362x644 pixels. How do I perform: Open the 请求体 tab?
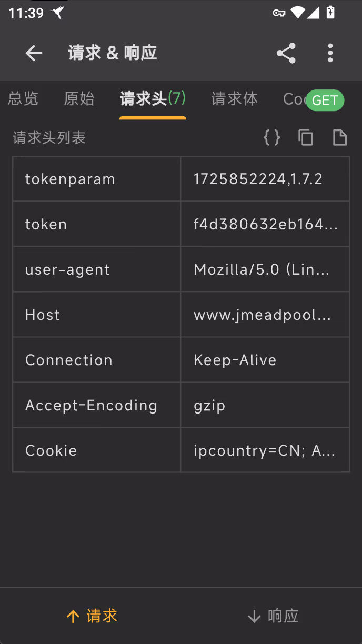[235, 99]
